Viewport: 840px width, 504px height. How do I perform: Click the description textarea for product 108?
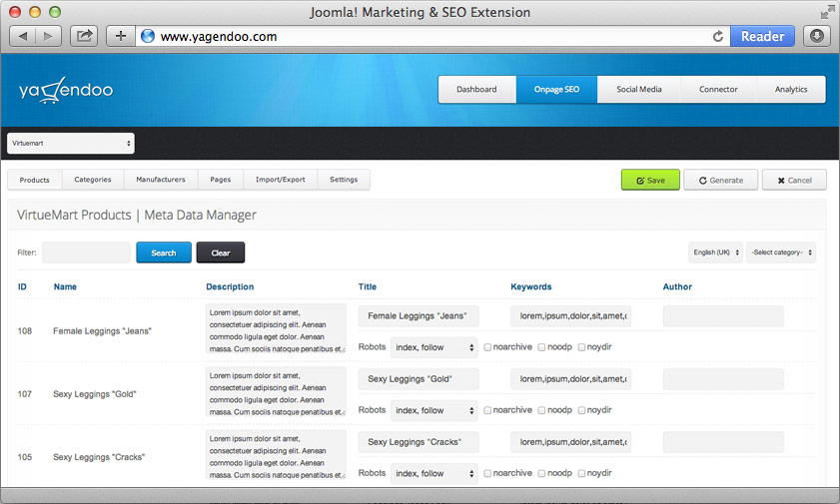(x=276, y=329)
